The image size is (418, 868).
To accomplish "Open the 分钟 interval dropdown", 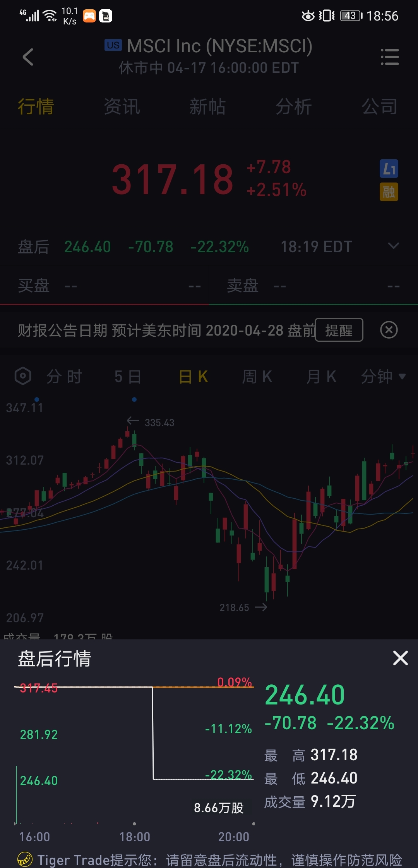I will click(x=383, y=376).
